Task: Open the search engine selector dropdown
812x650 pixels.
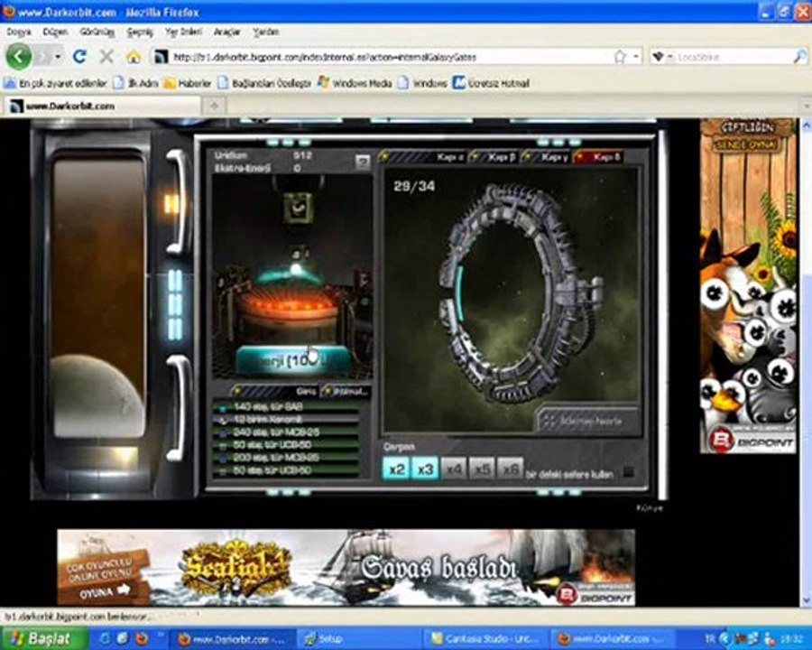Action: click(x=661, y=57)
